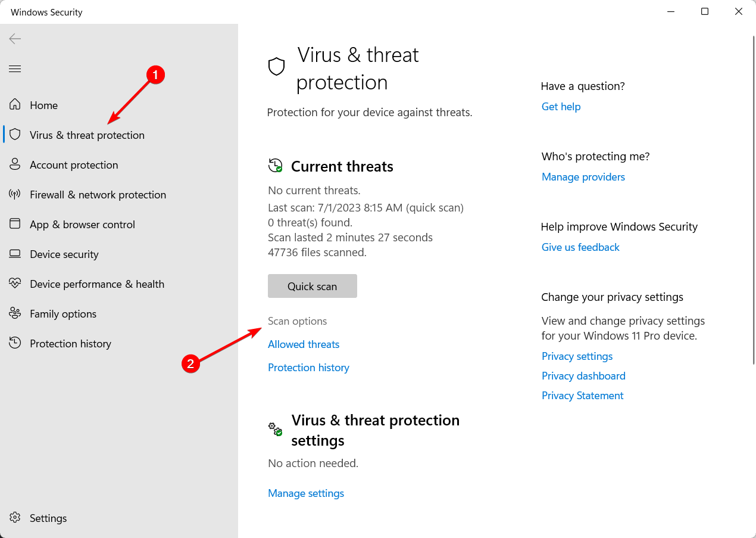Start a Quick scan

tap(313, 286)
